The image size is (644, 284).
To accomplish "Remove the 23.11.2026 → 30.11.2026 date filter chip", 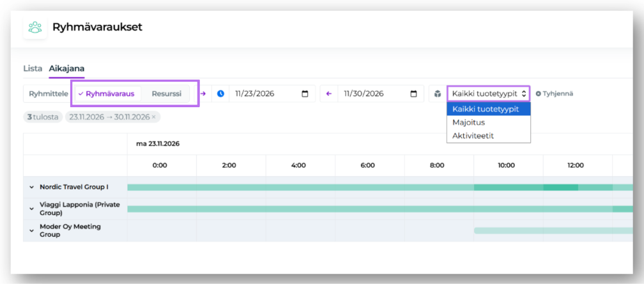I will click(x=153, y=117).
